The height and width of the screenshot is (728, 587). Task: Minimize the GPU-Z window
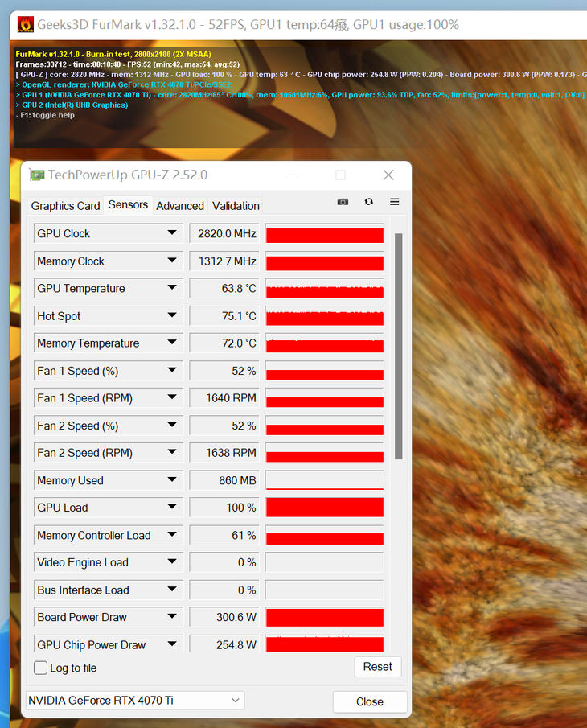coord(293,175)
